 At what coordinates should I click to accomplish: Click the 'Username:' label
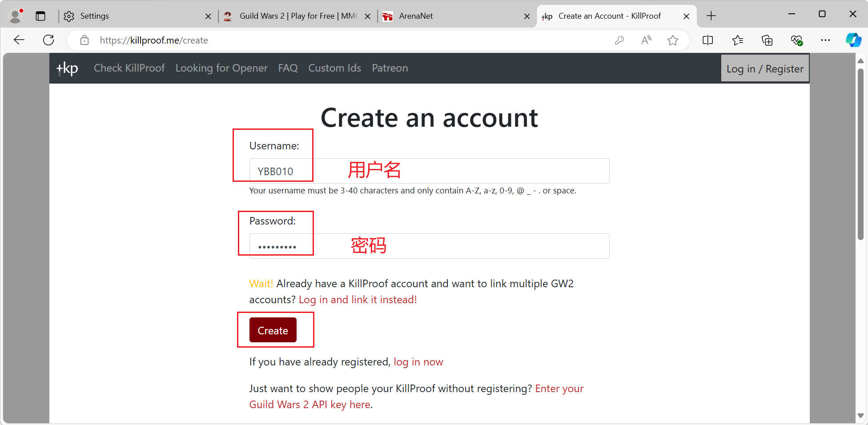[x=274, y=146]
